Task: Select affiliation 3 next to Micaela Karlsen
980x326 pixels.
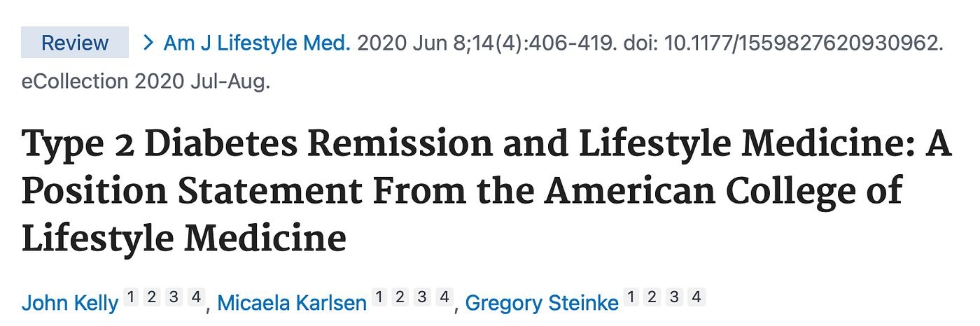Action: click(x=422, y=297)
